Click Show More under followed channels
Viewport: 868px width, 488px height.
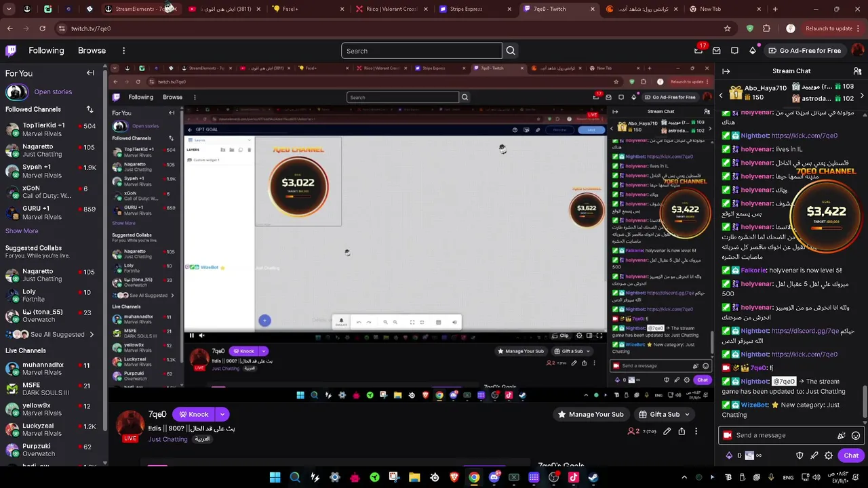tap(22, 231)
